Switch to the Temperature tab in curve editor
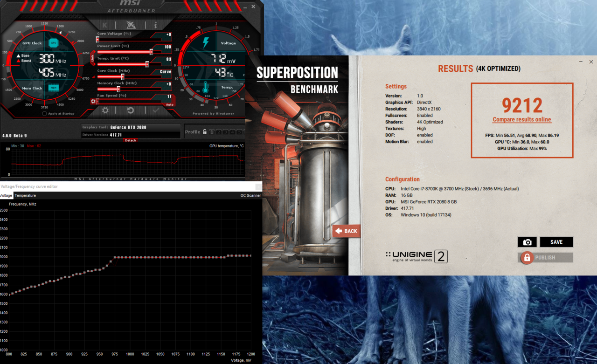This screenshot has height=364, width=597. (25, 196)
